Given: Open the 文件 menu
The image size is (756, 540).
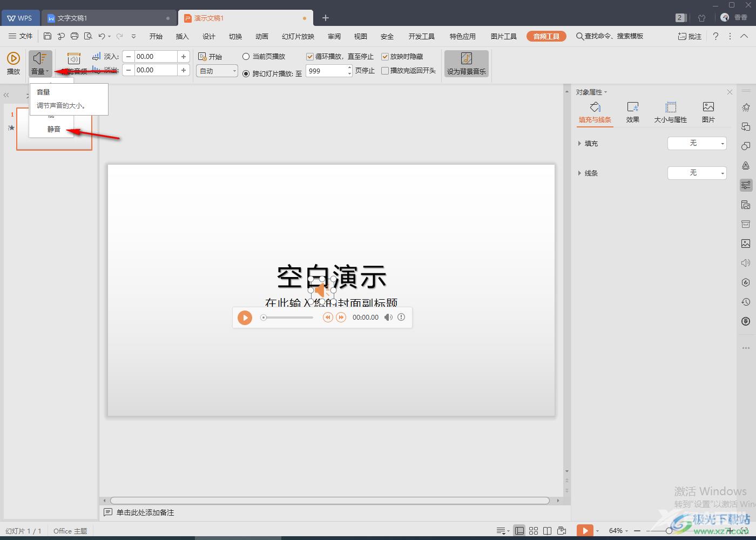Looking at the screenshot, I should click(x=21, y=36).
